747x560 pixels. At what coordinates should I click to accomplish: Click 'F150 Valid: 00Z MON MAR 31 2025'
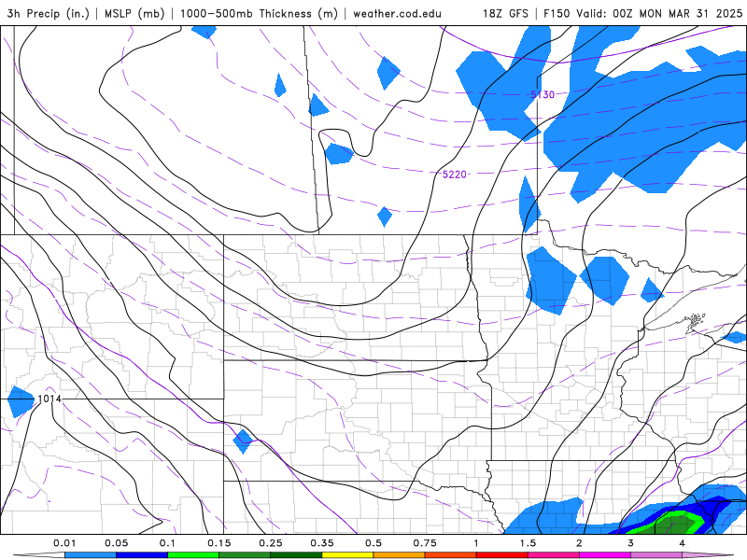pos(643,13)
